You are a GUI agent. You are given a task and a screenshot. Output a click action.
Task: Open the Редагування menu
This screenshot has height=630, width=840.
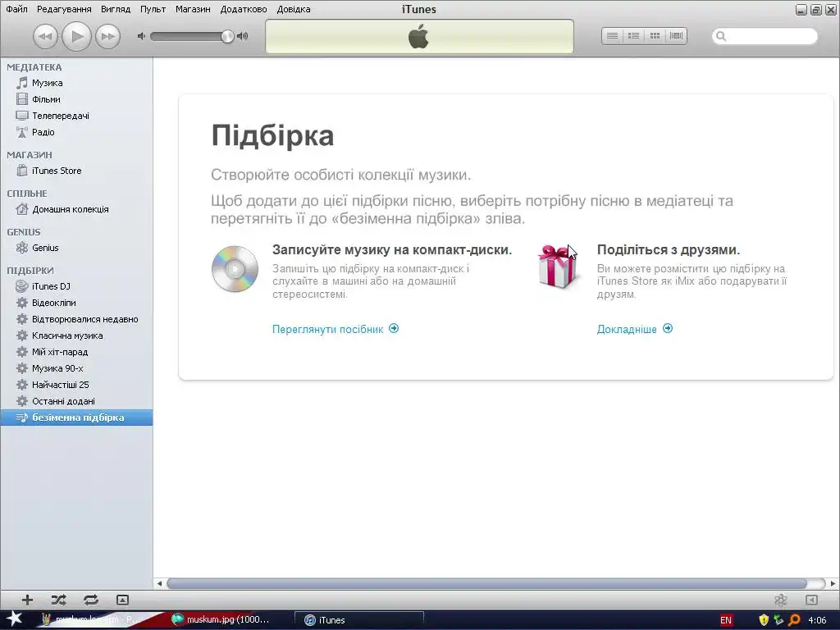[64, 9]
